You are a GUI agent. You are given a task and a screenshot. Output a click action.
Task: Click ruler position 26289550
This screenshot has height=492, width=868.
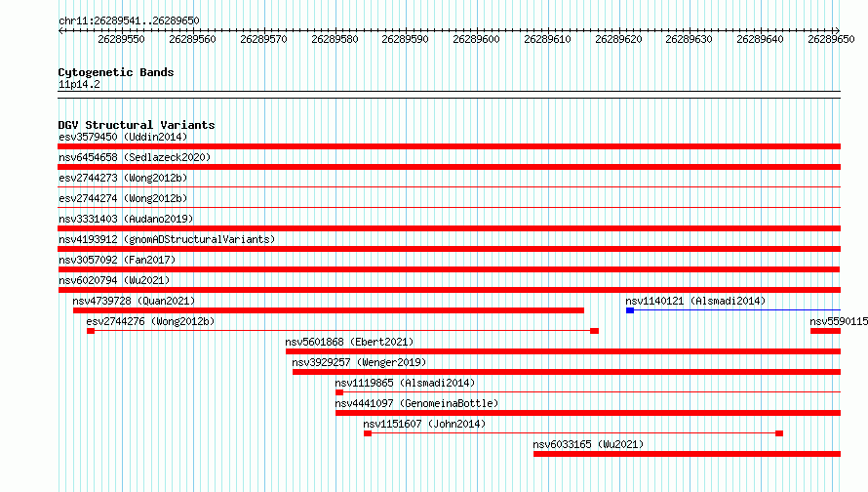pos(121,39)
